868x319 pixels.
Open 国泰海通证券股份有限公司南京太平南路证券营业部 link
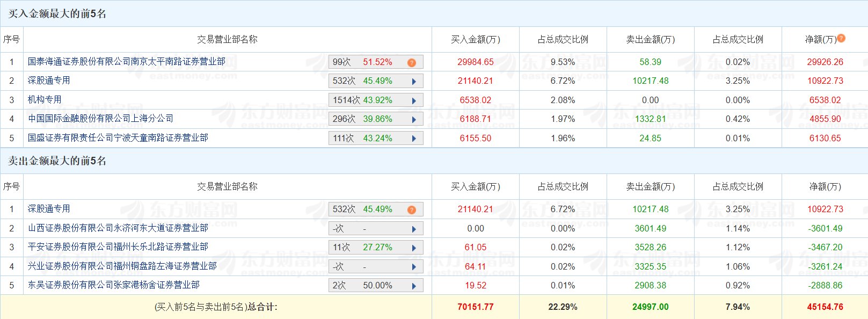(127, 62)
